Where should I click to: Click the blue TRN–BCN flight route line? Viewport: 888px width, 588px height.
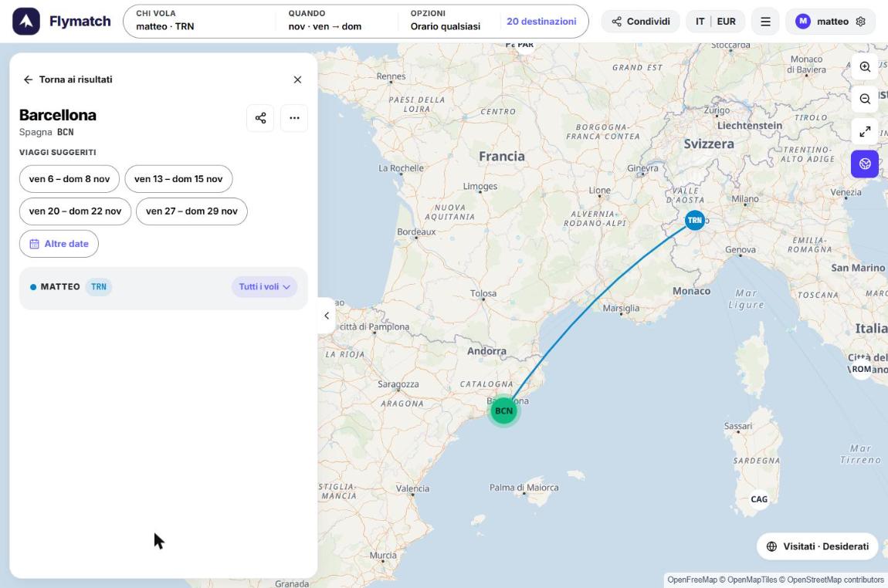595,302
